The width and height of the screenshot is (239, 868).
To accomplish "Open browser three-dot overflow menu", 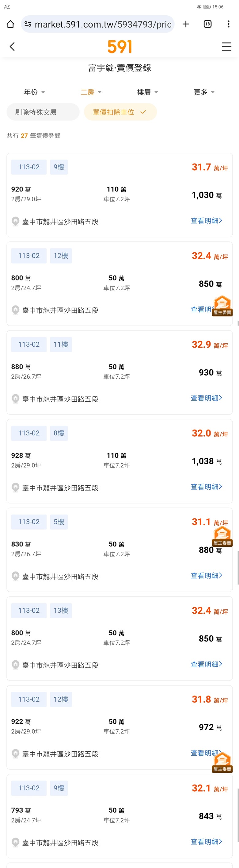I will tap(228, 24).
